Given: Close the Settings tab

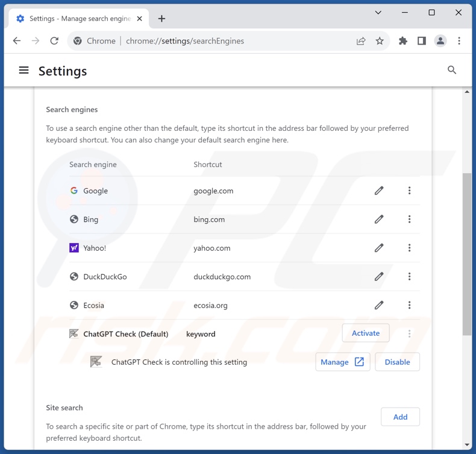Looking at the screenshot, I should pos(139,19).
